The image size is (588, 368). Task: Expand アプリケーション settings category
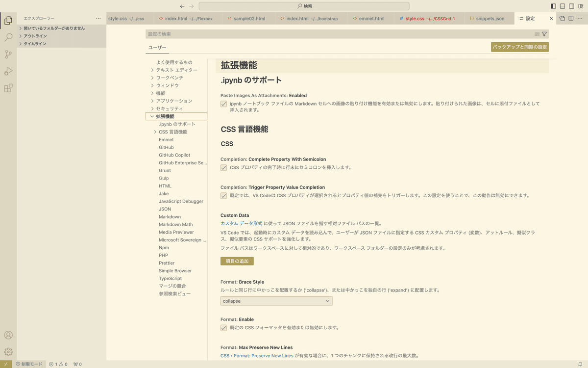pos(153,101)
